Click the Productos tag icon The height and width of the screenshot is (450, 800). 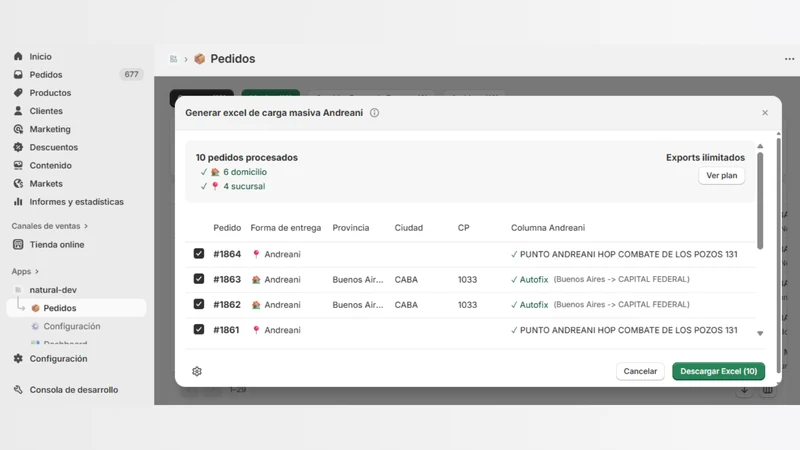pyautogui.click(x=18, y=92)
